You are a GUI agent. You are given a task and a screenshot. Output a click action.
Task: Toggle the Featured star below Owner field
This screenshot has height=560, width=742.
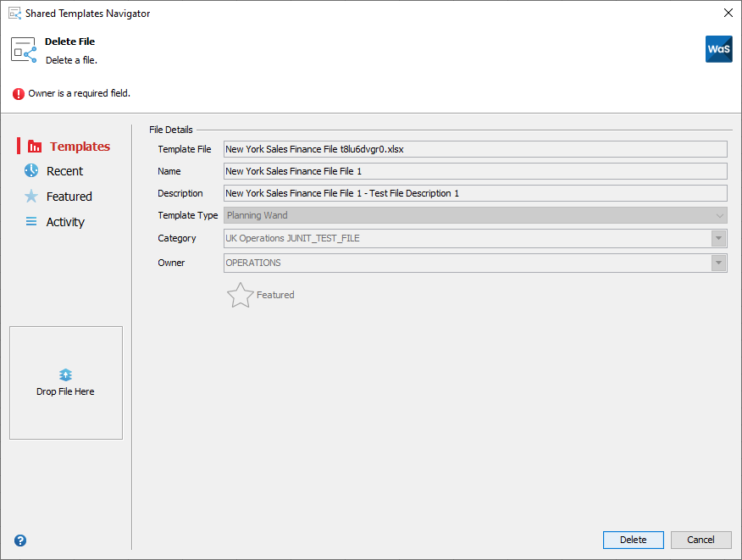pos(240,294)
